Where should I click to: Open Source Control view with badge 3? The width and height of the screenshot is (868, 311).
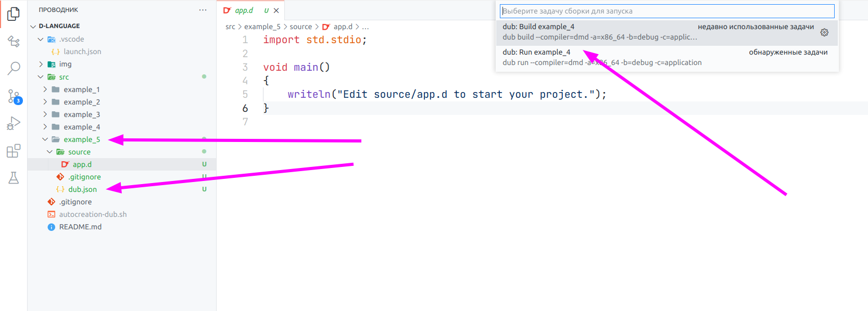click(x=14, y=96)
